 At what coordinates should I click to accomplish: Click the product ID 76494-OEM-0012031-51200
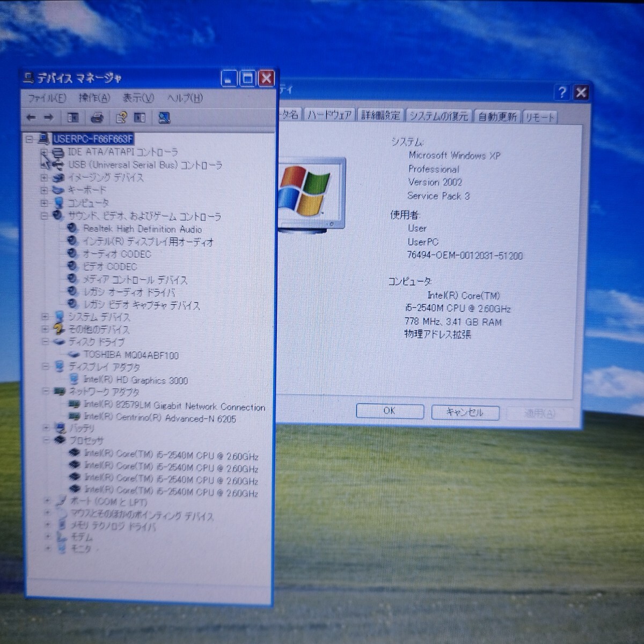coord(465,255)
